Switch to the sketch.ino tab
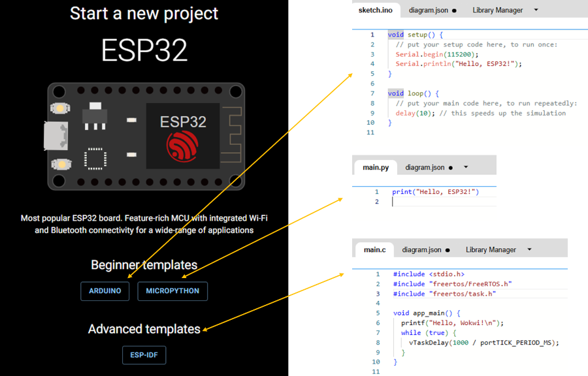 376,10
